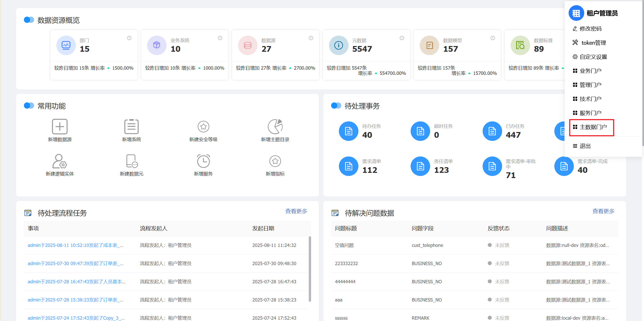Click the 新建逻辑实体 user gear icon
644x321 pixels.
click(60, 161)
